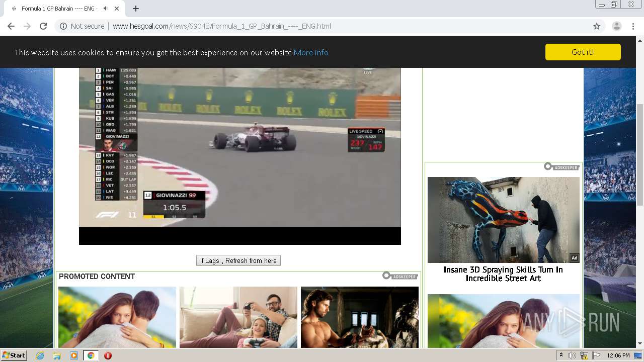The width and height of the screenshot is (644, 362).
Task: Click the Formula 1 live stream video
Action: coord(240,156)
